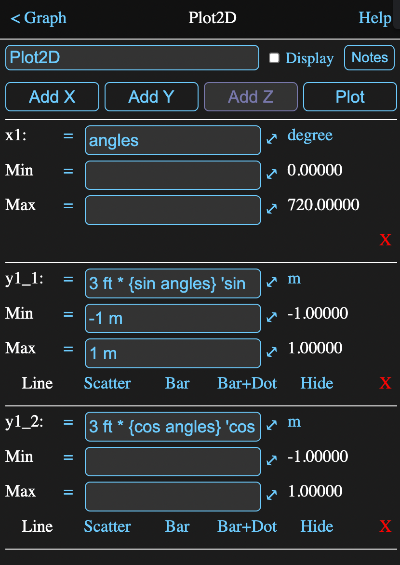This screenshot has width=400, height=565.
Task: Expand the y1_2 Min formula editor arrow
Action: pos(272,460)
